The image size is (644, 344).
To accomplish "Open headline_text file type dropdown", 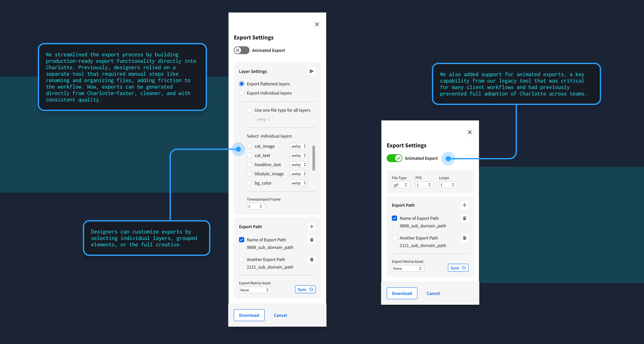I will [x=298, y=164].
